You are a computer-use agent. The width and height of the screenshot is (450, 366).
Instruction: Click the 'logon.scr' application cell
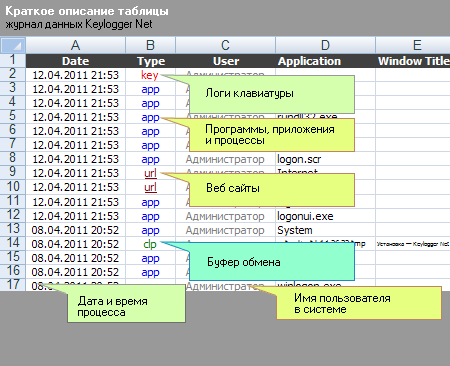[325, 159]
